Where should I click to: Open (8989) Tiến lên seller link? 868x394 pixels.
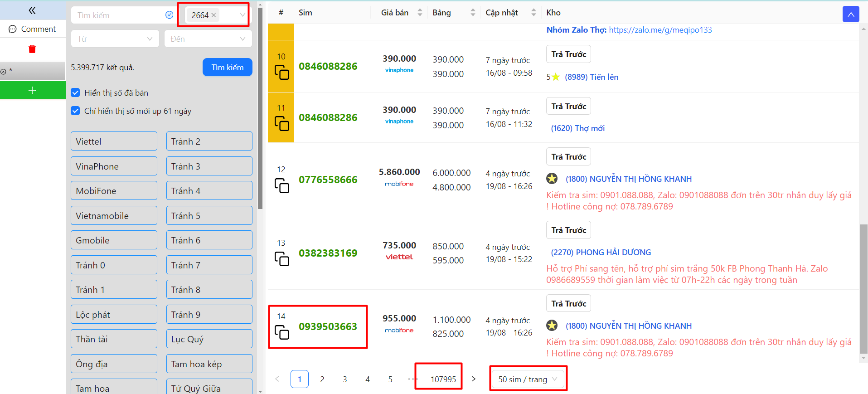[x=591, y=77]
